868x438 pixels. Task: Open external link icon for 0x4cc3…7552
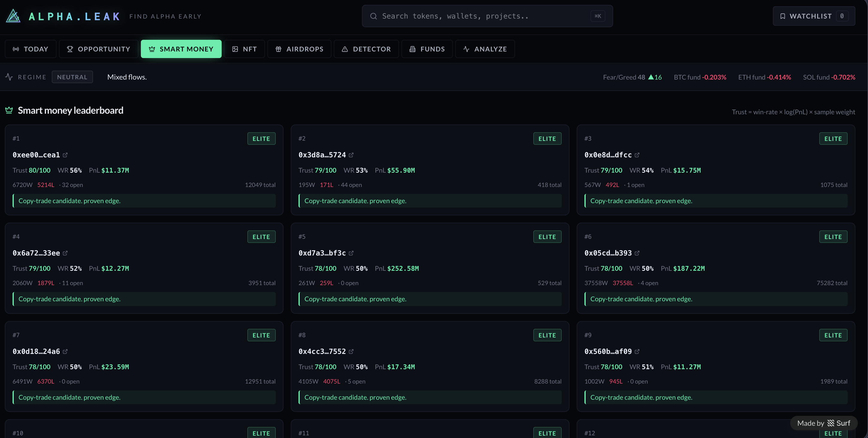(x=351, y=352)
